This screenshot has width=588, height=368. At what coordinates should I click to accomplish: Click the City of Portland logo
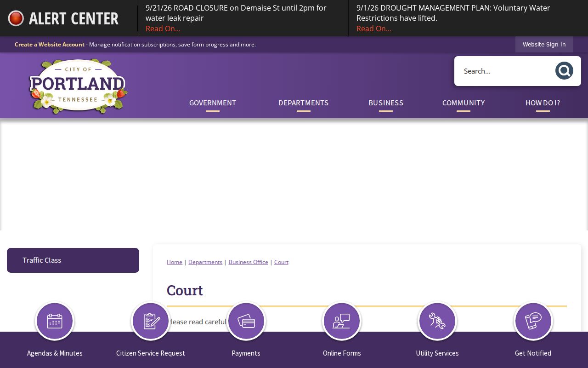tap(78, 86)
